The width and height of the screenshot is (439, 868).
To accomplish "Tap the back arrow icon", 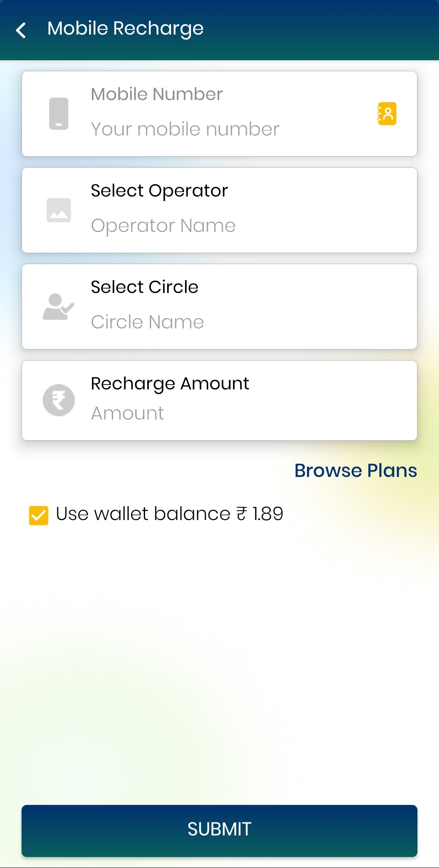I will pyautogui.click(x=21, y=30).
